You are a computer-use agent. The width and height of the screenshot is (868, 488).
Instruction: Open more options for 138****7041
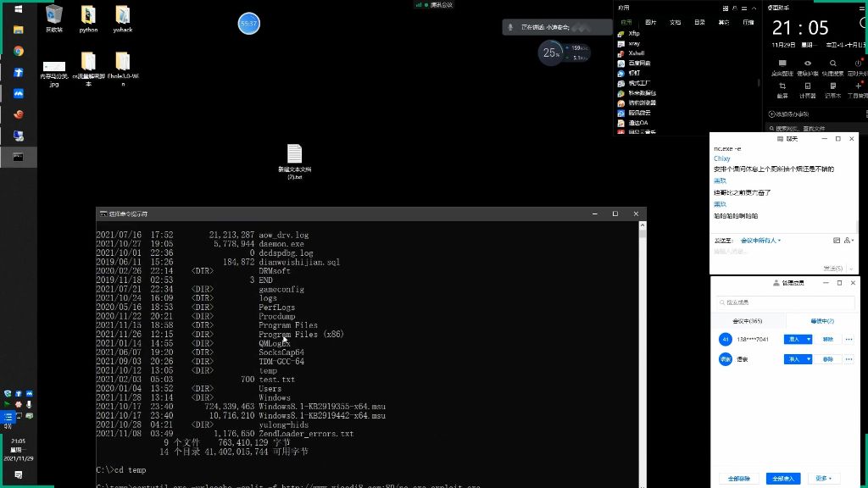coord(849,339)
